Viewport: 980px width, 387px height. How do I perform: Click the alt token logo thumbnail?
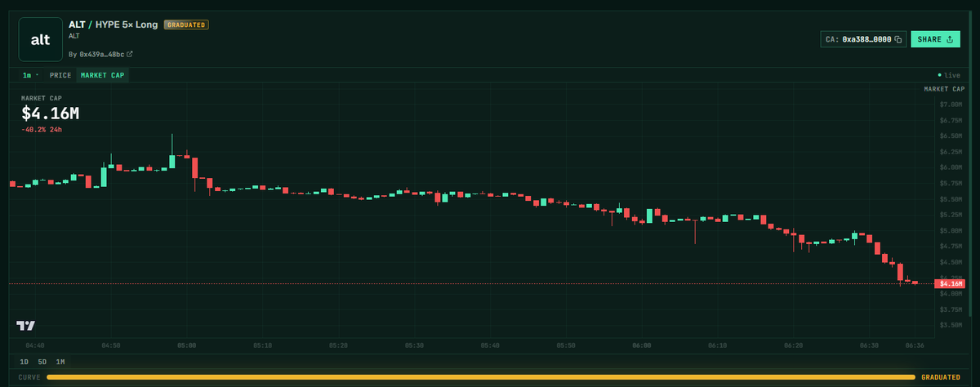pos(40,39)
